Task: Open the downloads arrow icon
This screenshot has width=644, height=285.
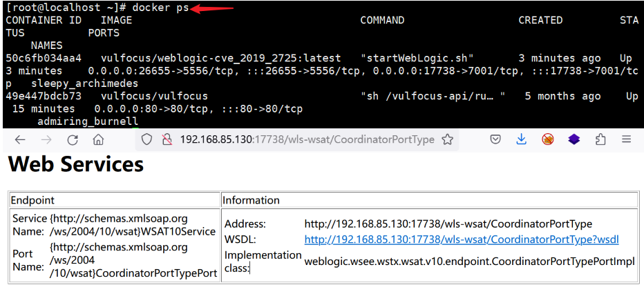Action: point(521,140)
